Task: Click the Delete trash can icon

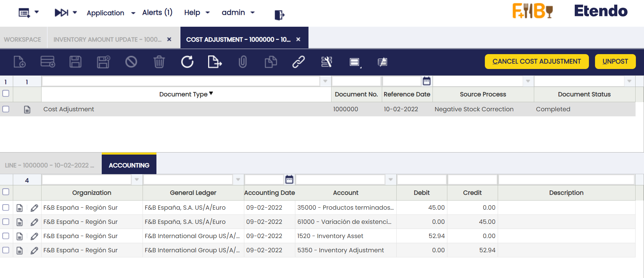Action: coord(159,62)
